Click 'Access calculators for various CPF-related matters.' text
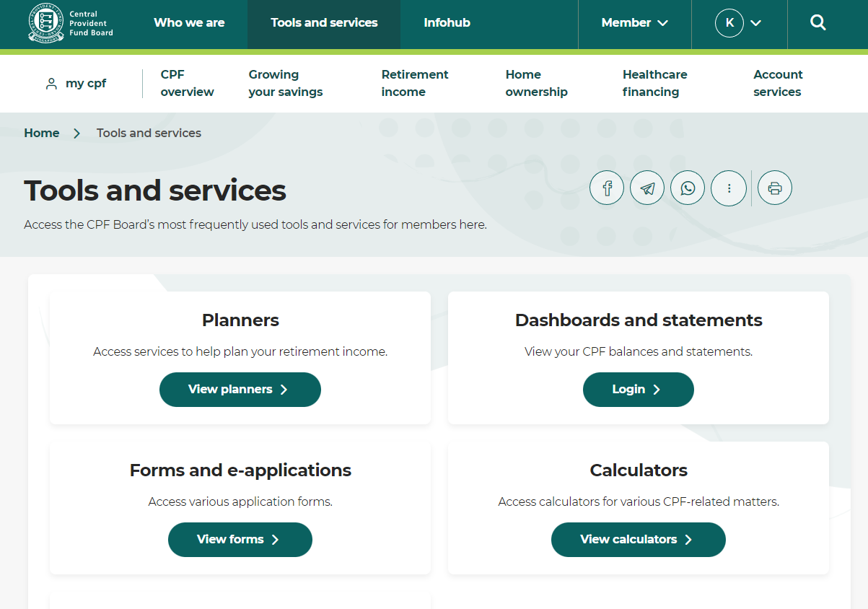 (639, 502)
